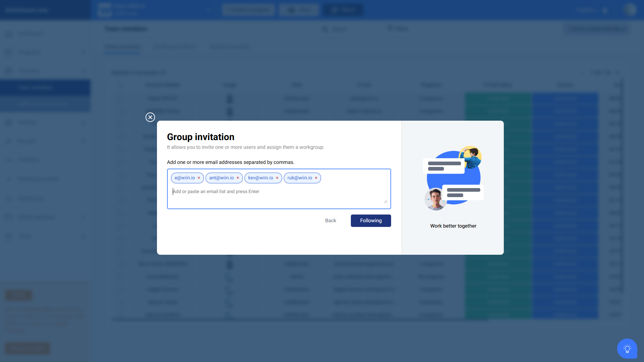Click the email list resize handle

(385, 201)
